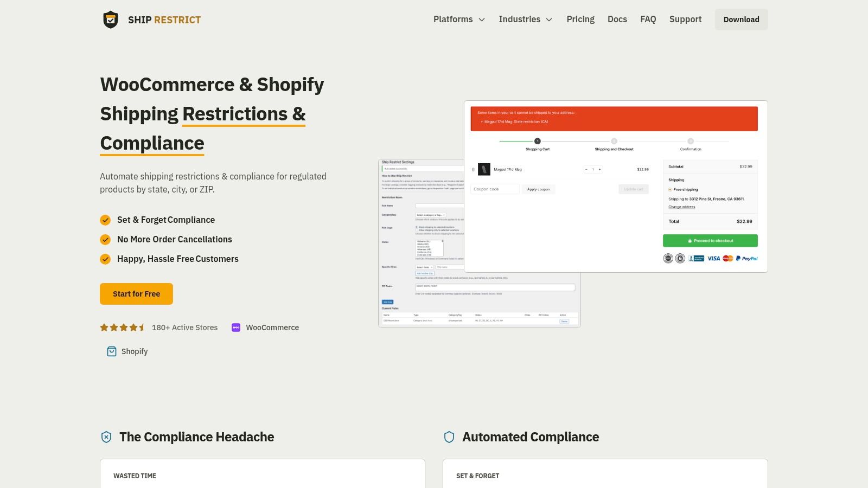Click the States list box in settings screenshot
Image resolution: width=868 pixels, height=488 pixels.
[x=430, y=248]
